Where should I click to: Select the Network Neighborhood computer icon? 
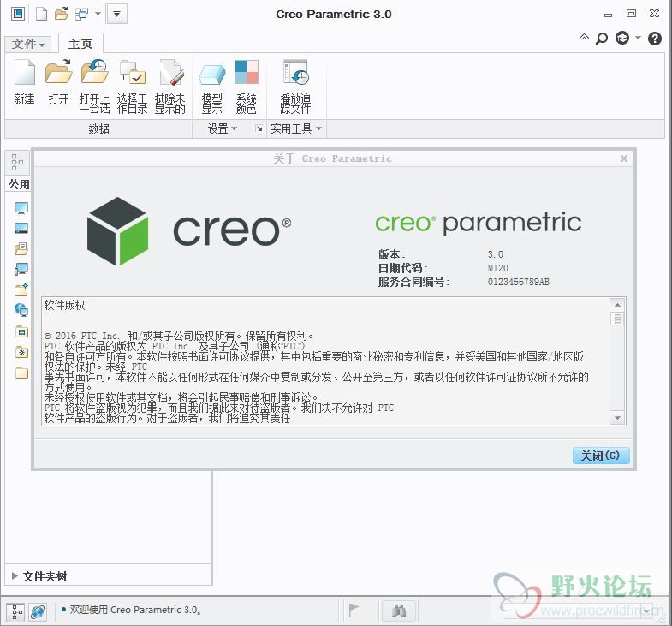coord(21,269)
